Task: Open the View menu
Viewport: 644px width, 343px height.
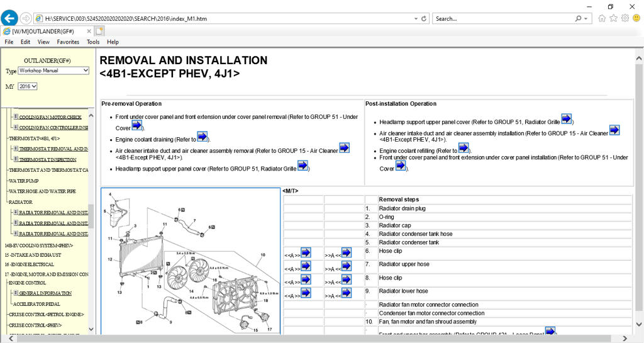Action: [x=43, y=42]
